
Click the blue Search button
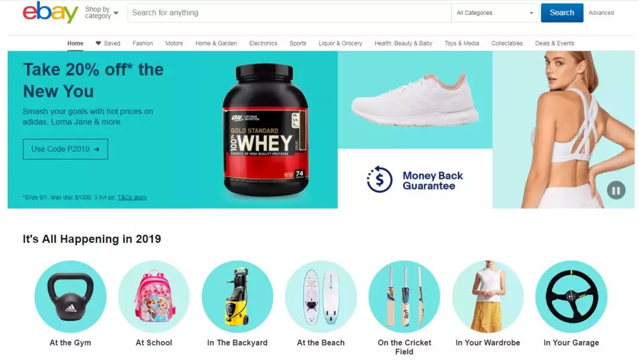click(x=562, y=12)
